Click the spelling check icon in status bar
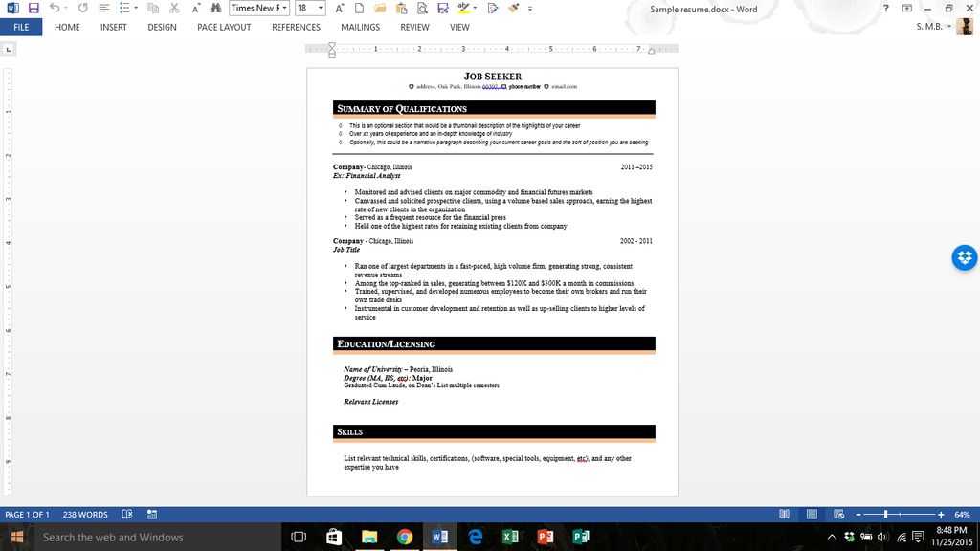The height and width of the screenshot is (551, 980). tap(125, 514)
